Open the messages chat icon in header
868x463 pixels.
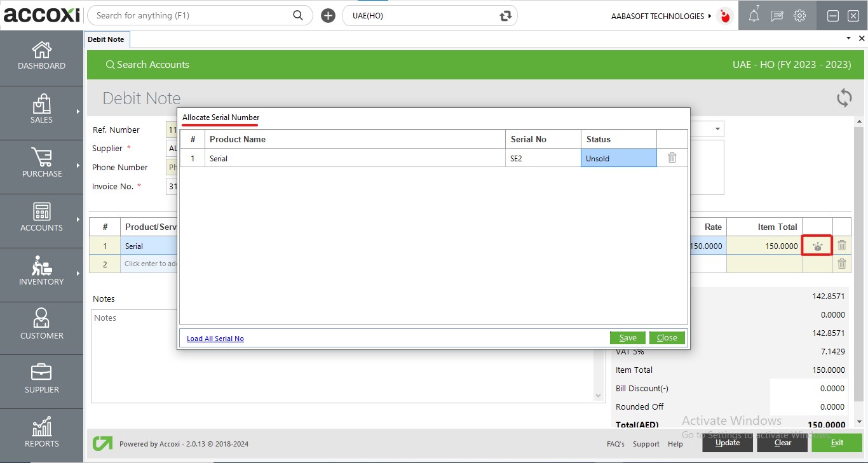776,16
